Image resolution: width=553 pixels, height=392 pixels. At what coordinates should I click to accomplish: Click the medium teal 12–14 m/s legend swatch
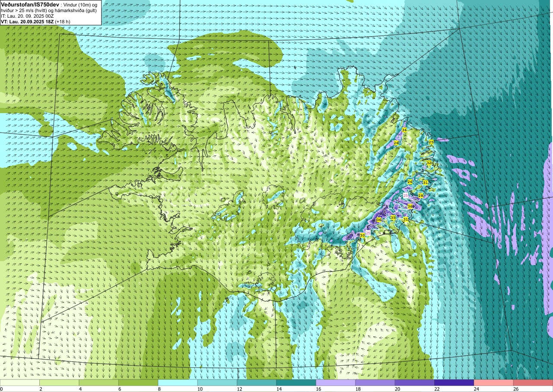(257, 383)
